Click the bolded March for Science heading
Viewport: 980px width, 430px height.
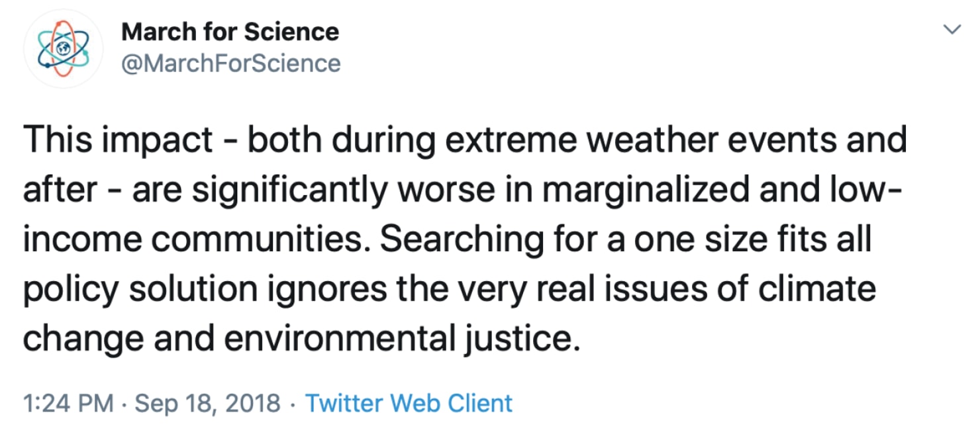tap(230, 30)
